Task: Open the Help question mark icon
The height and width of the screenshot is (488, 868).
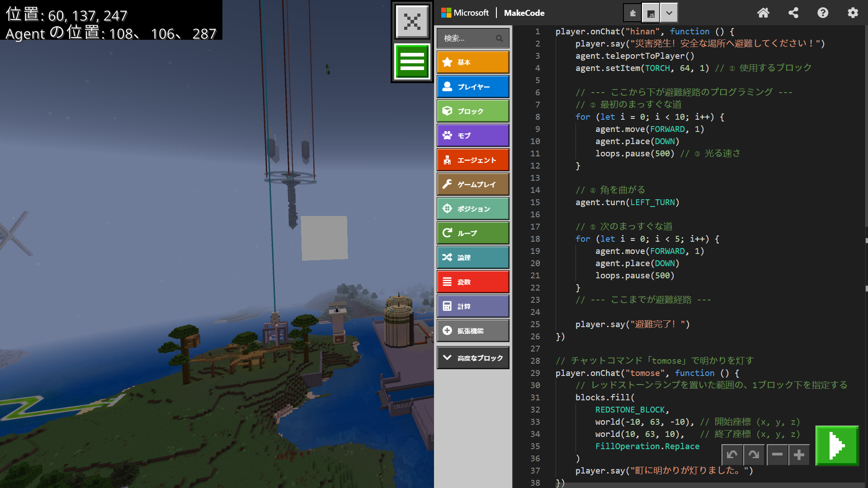Action: pyautogui.click(x=823, y=13)
